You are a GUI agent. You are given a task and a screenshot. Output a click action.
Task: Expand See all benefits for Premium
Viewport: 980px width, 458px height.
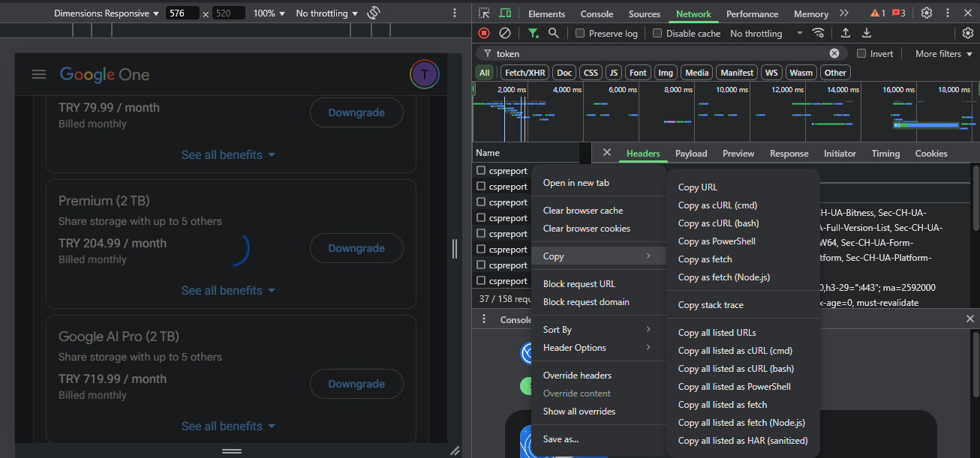tap(228, 290)
